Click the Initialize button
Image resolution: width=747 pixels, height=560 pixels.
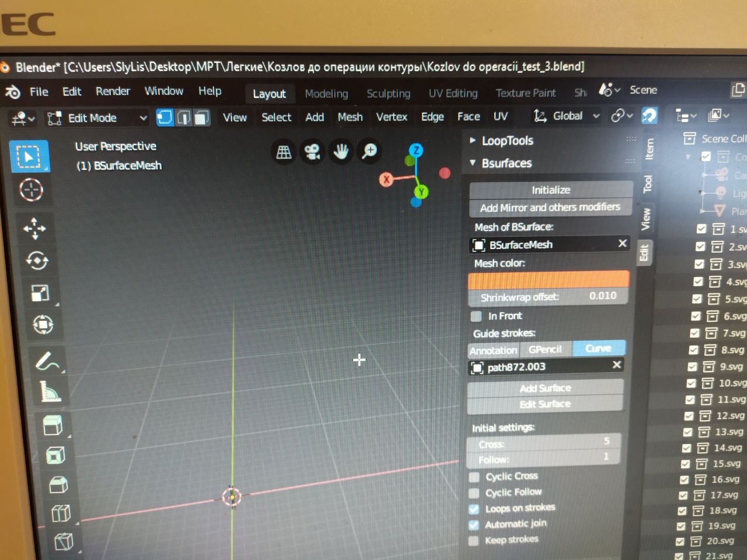click(551, 190)
